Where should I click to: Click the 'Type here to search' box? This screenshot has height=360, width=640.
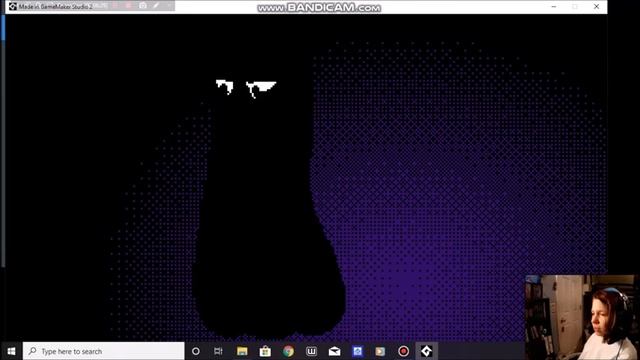[104, 351]
